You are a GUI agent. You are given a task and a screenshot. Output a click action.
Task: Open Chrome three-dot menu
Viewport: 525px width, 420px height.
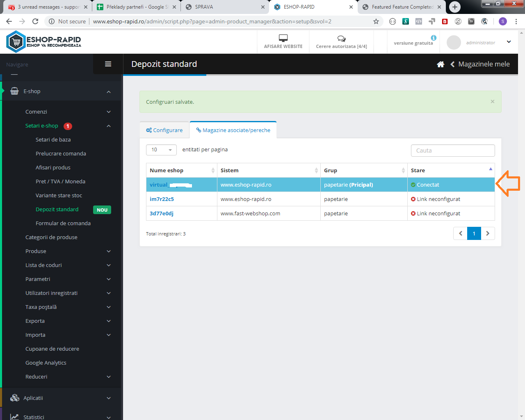[x=516, y=21]
